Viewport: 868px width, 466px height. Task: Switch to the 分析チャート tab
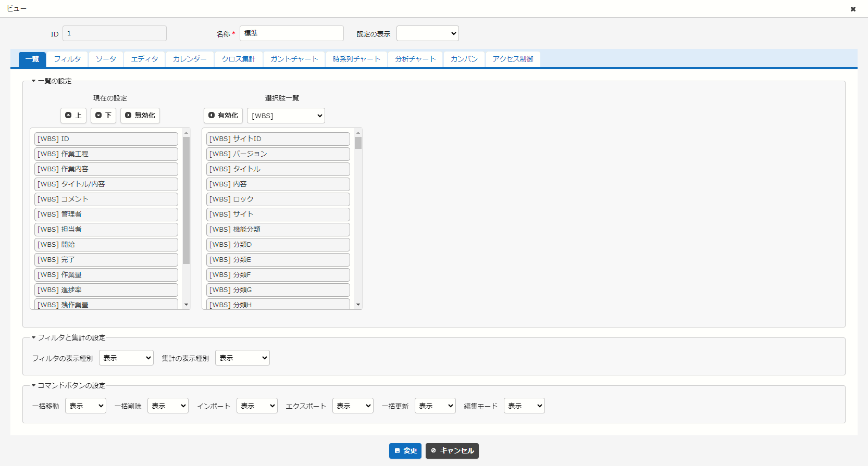[x=415, y=59]
